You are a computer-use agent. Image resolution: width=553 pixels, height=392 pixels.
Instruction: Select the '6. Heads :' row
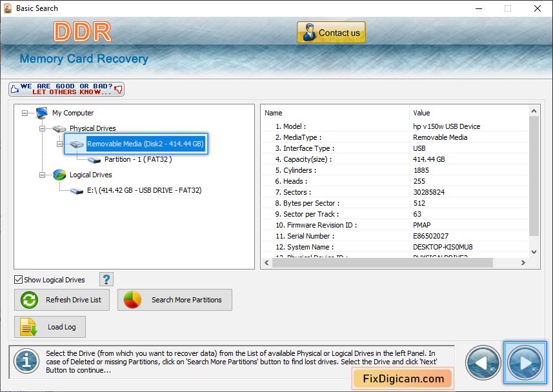pos(396,181)
